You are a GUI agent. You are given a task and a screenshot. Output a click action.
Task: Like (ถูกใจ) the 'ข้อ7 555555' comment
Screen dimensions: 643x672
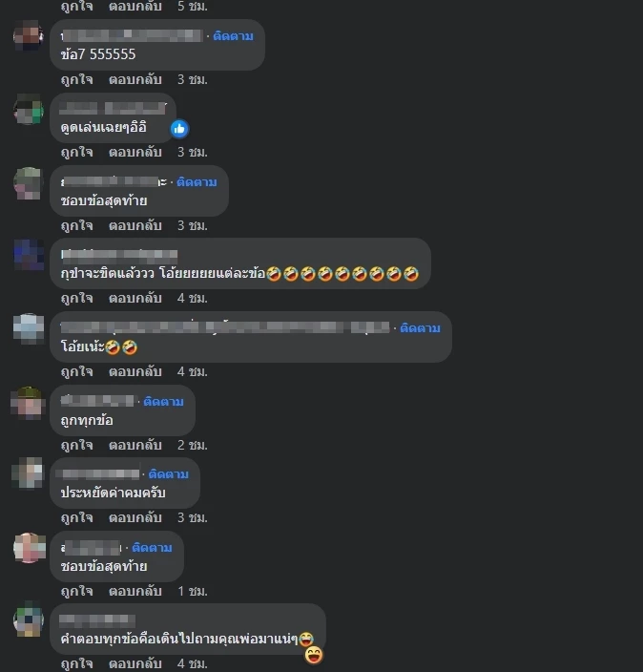(76, 80)
